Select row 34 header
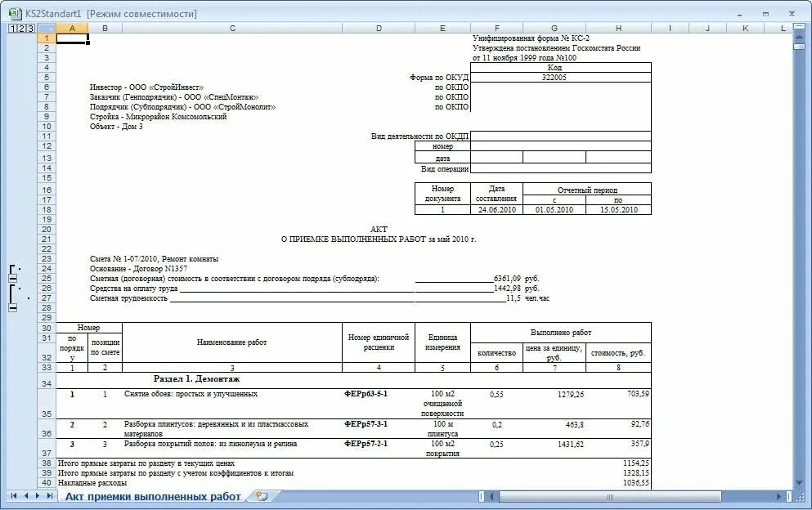The height and width of the screenshot is (510, 812). [46, 381]
